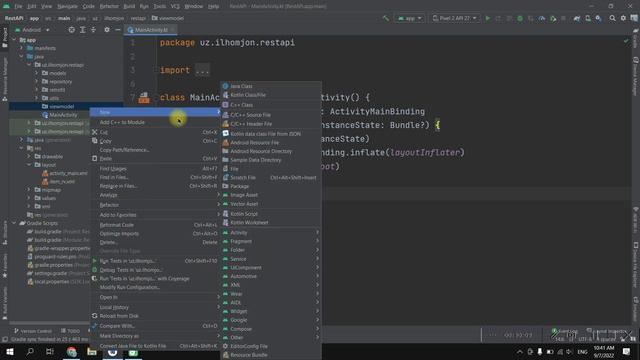Screen dimensions: 640x360
Task: Choose Java Class in New submenu
Action: click(x=271, y=86)
